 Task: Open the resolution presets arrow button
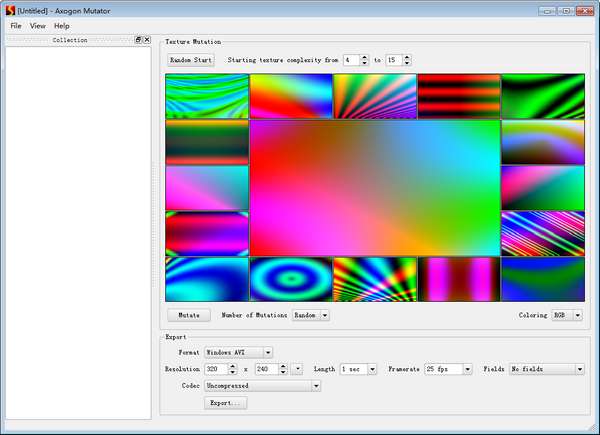coord(298,369)
